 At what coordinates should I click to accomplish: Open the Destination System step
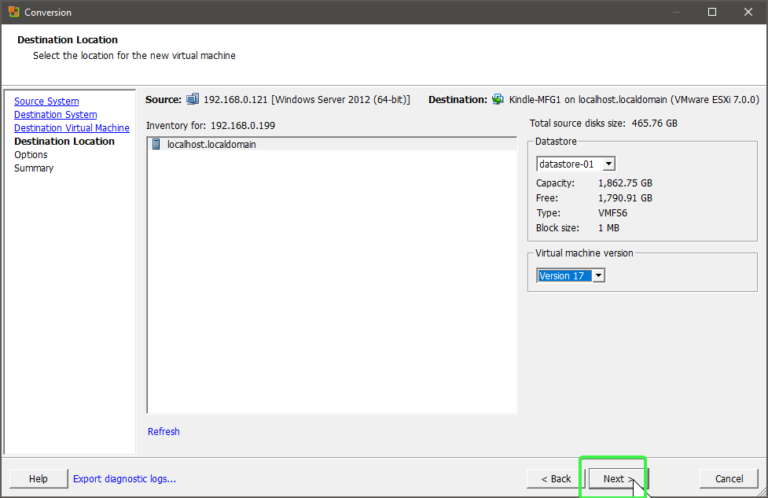tap(55, 115)
